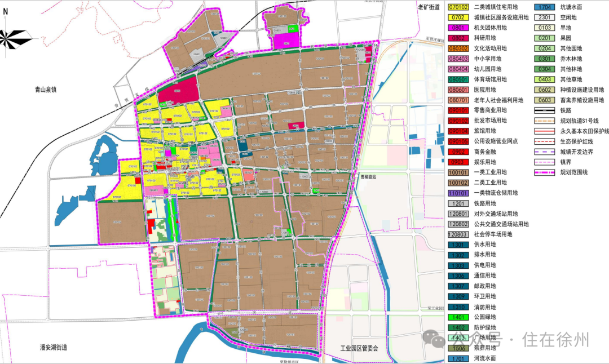Click the 公共交通交通场站用地 legend label
Image resolution: width=609 pixels, height=364 pixels.
(x=501, y=224)
